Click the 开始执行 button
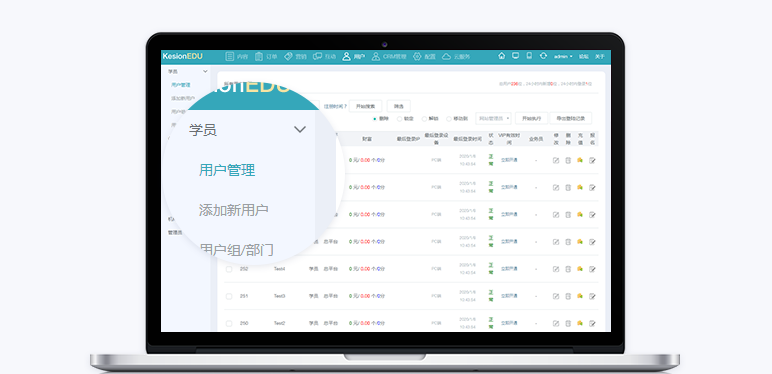Viewport: 772px width, 374px height. [x=531, y=119]
